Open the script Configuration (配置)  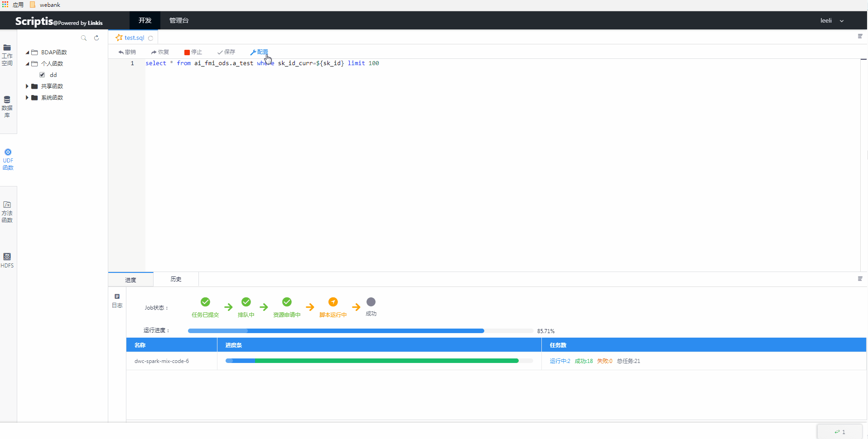[259, 52]
